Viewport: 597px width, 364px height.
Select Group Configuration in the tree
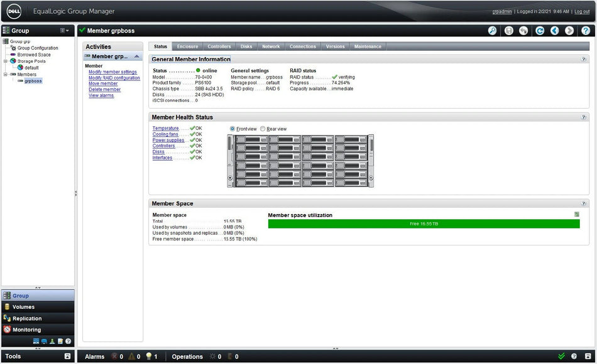point(38,48)
